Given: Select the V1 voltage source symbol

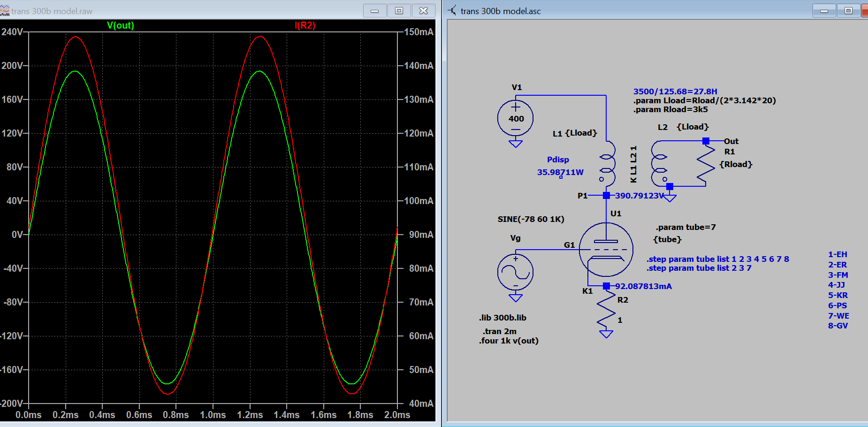Looking at the screenshot, I should 516,118.
